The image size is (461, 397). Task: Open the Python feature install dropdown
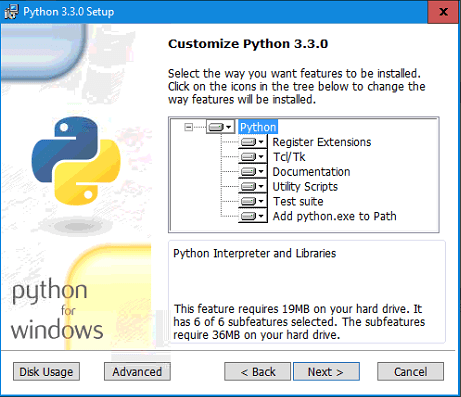coord(220,127)
